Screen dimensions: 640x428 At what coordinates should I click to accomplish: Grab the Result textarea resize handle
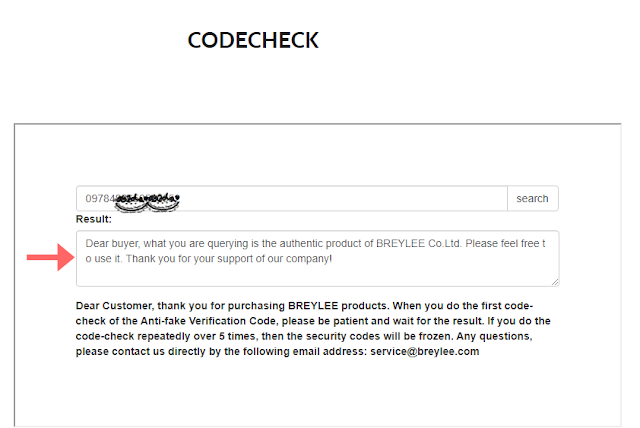click(555, 282)
